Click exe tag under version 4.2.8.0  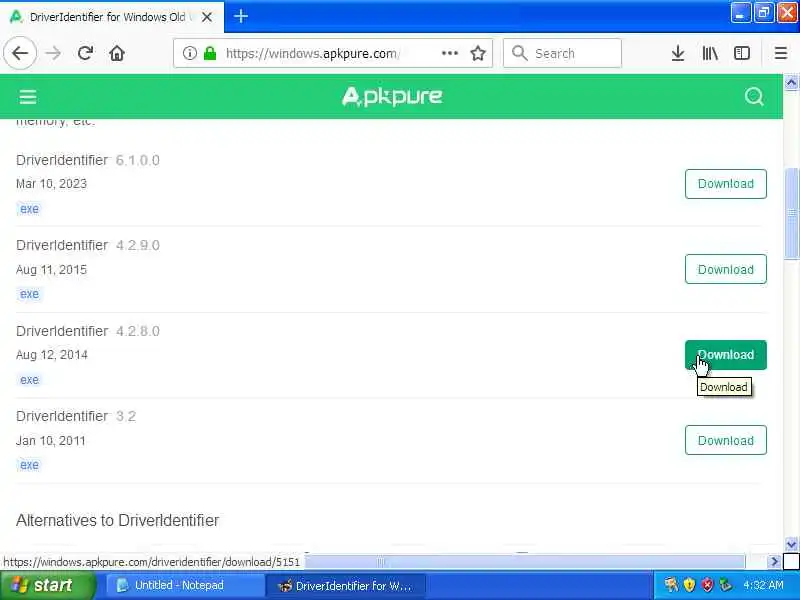(x=29, y=380)
